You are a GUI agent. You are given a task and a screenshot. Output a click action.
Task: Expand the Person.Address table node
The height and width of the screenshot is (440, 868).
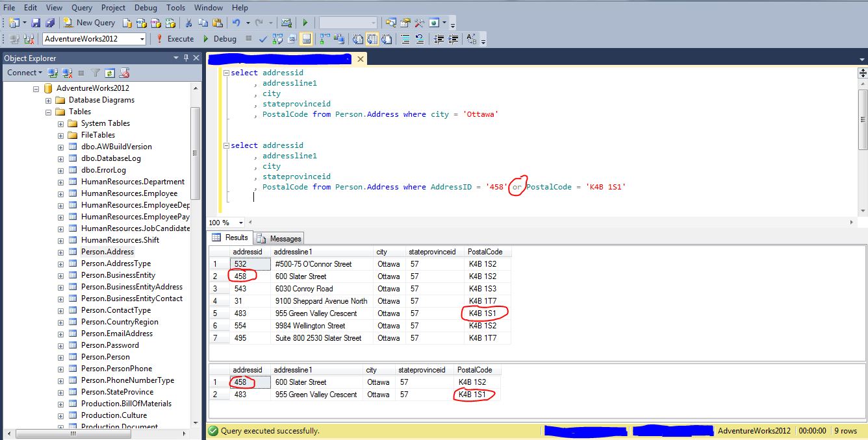(60, 252)
